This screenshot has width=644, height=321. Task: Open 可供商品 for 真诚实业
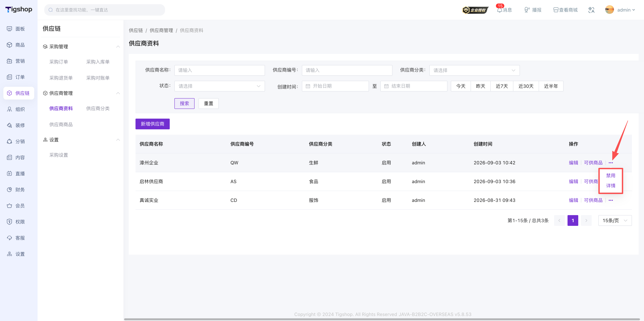[593, 200]
